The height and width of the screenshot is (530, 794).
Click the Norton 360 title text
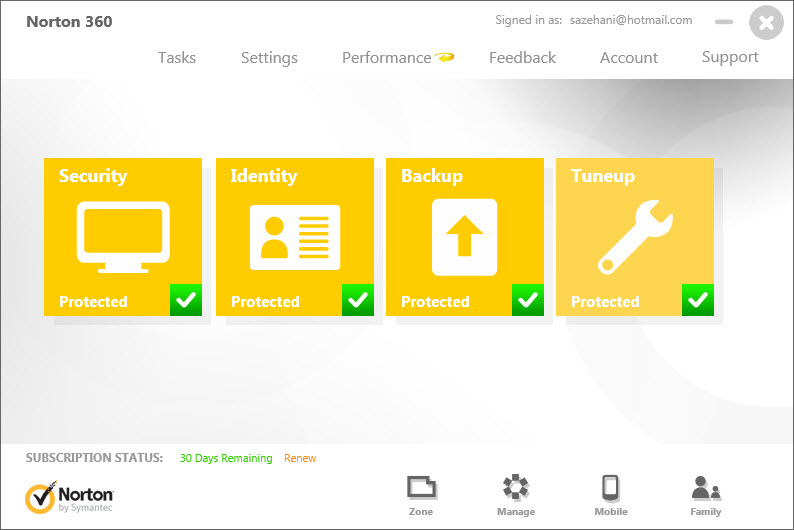pos(69,22)
